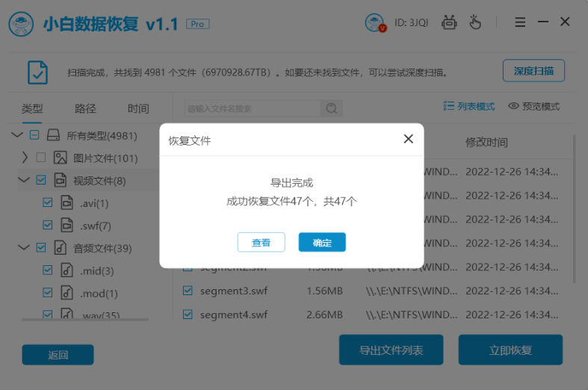The image size is (588, 390).
Task: Switch to 列表模式 list view
Action: point(468,106)
